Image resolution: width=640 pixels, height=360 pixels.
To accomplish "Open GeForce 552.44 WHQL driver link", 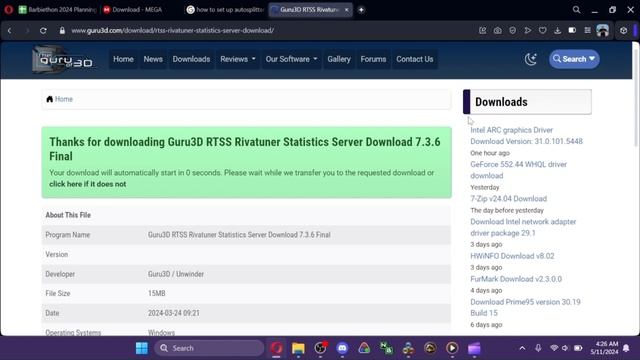I will (518, 170).
